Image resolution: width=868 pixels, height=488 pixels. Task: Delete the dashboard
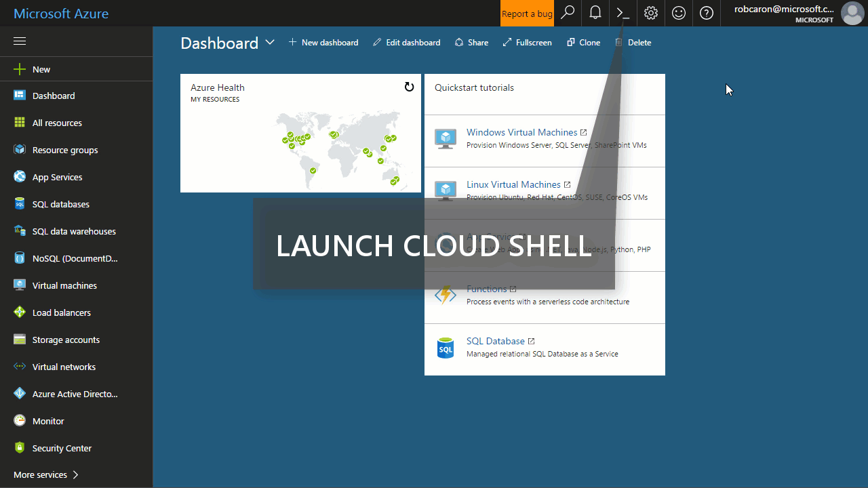point(633,42)
